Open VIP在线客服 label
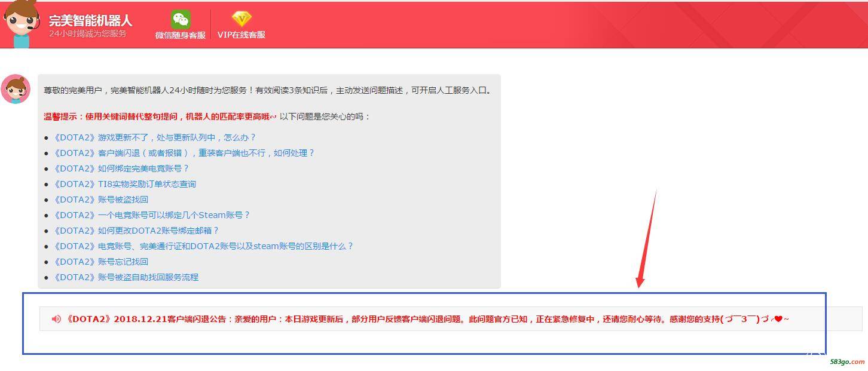This screenshot has height=371, width=868. click(x=242, y=35)
